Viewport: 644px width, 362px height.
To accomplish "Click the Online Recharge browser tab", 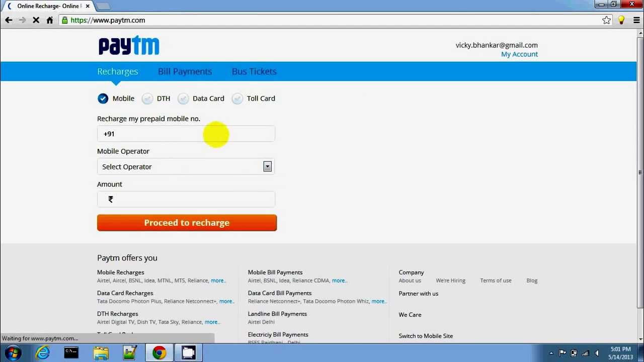I will 49,6.
